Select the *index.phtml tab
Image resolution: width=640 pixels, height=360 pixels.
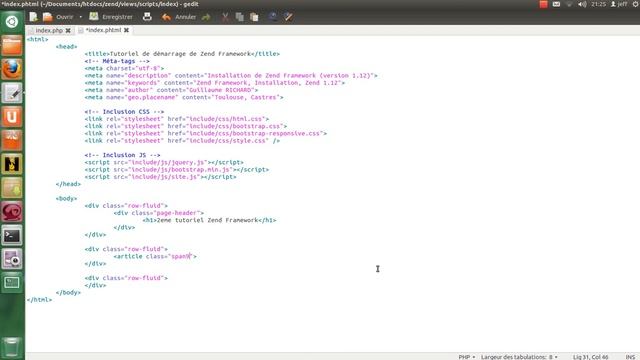[103, 30]
